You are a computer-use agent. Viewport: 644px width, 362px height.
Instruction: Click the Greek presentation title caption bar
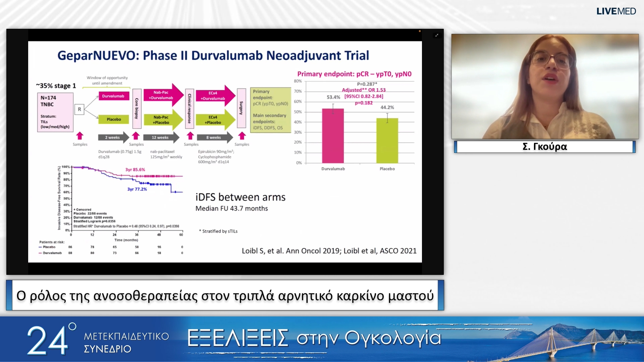(225, 295)
